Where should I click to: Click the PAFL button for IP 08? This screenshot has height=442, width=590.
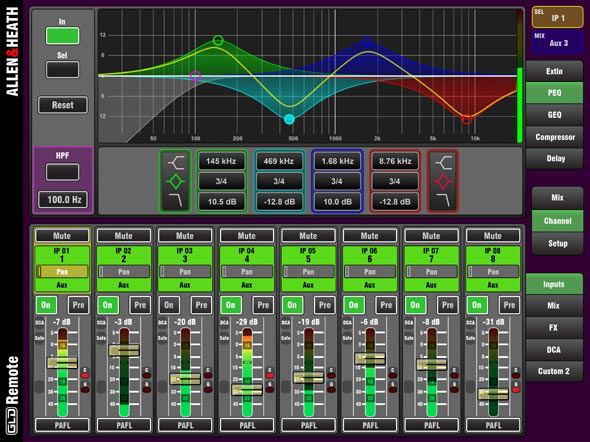coord(493,425)
